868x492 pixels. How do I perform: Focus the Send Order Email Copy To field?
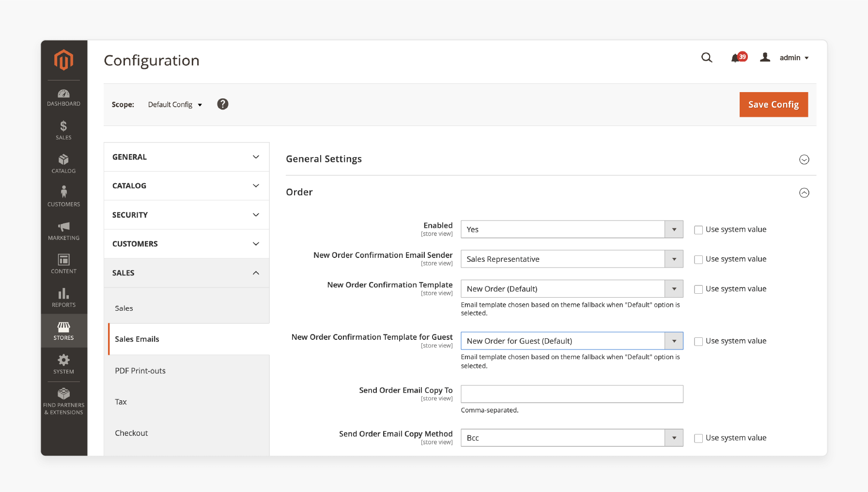[572, 394]
